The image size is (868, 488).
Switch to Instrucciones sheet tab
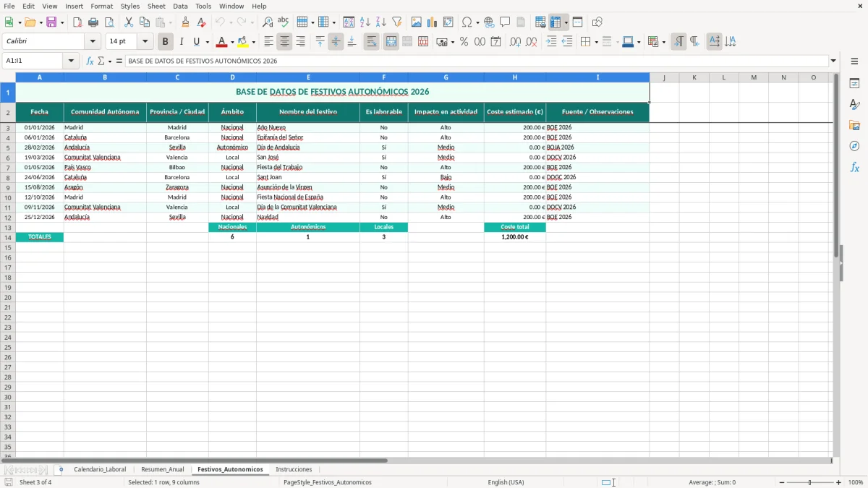pos(294,469)
